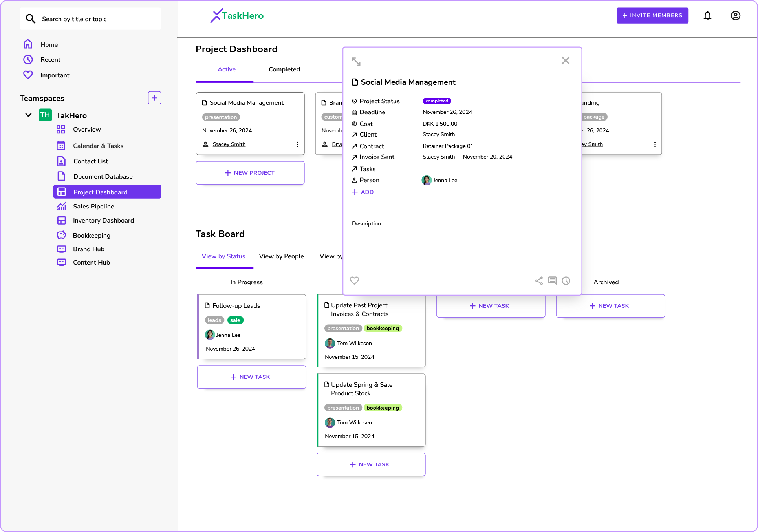758x532 pixels.
Task: Click the Retainer Package 01 contract link
Action: [448, 146]
